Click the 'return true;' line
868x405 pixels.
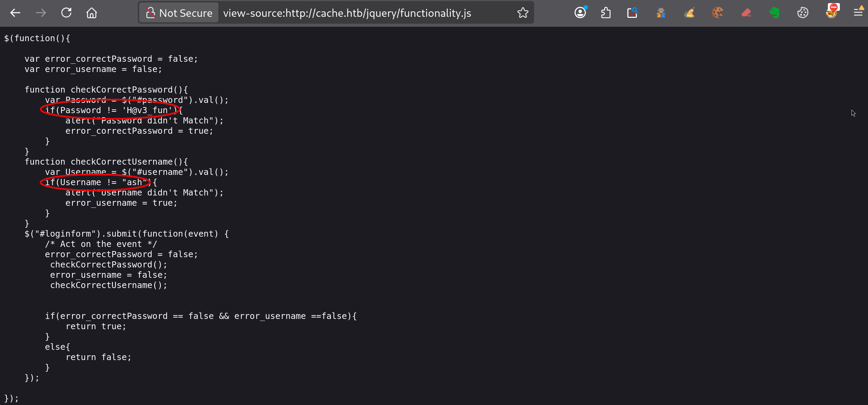point(96,326)
